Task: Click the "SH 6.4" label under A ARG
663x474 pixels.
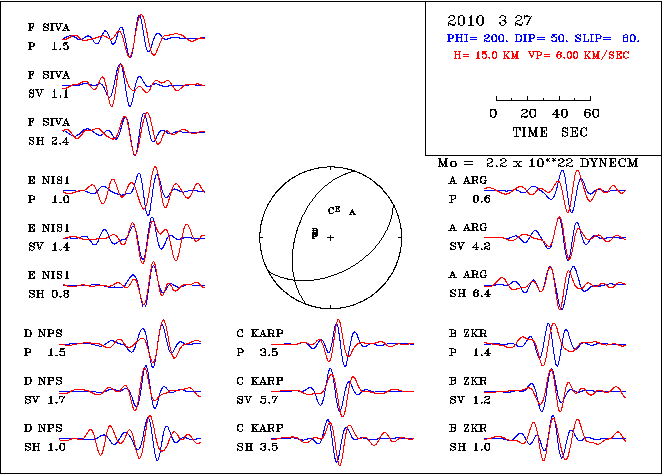Action: 470,293
